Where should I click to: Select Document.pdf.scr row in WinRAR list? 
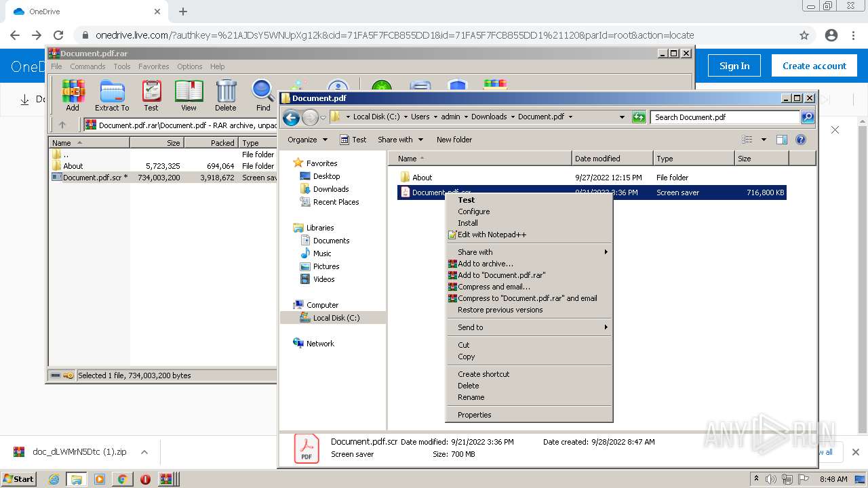163,178
